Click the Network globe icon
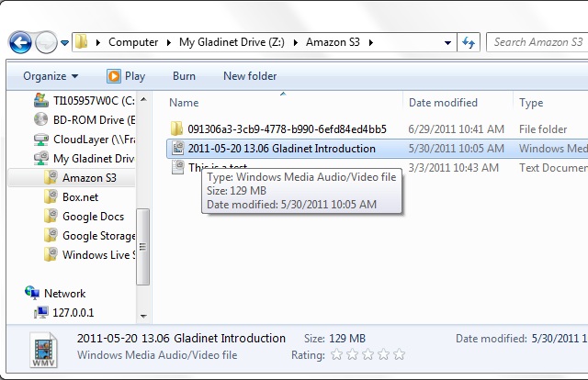 32,293
